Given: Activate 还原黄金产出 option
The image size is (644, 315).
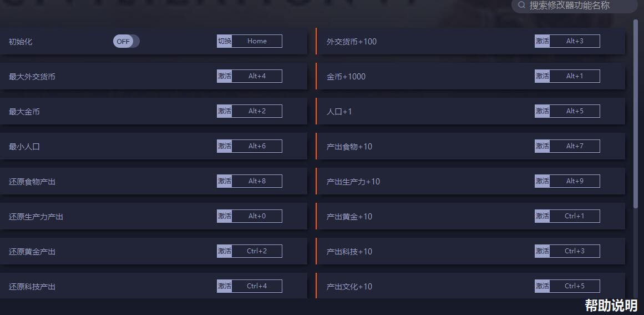Looking at the screenshot, I should [224, 251].
